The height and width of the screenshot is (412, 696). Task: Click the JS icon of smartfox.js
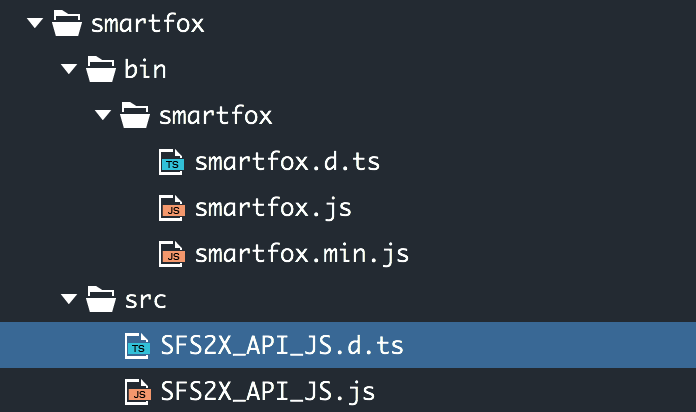click(171, 208)
